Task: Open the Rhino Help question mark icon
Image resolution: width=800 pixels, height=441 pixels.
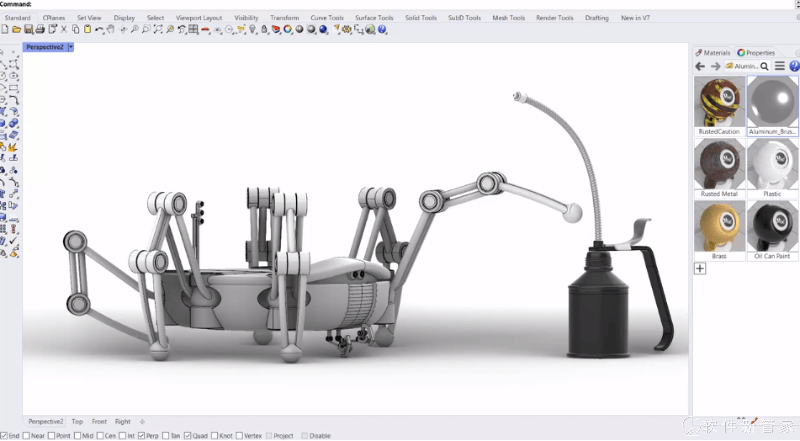Action: point(794,66)
